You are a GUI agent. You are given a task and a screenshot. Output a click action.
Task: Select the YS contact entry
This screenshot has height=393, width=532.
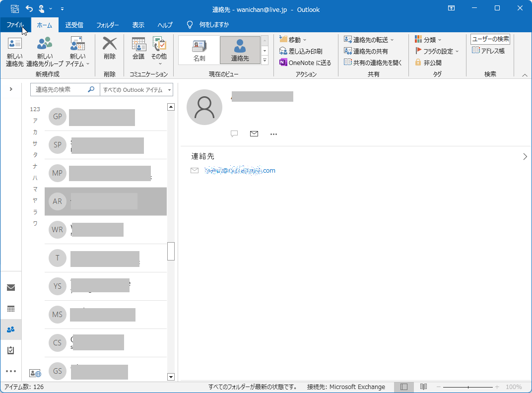(x=106, y=286)
